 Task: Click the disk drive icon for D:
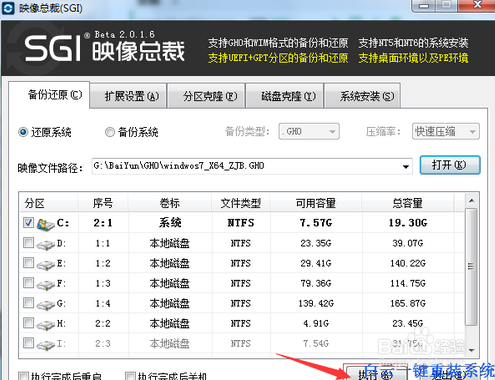coord(46,245)
